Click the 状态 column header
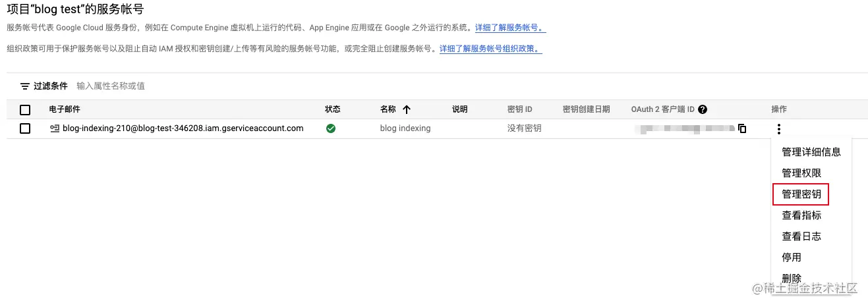Viewport: 868px width, 305px height. (x=333, y=109)
